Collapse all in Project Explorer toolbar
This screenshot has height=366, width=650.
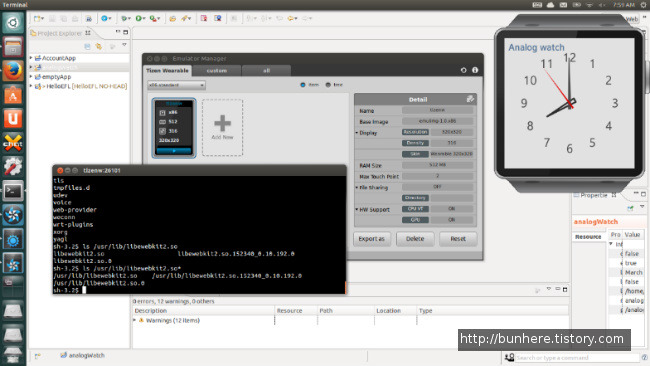pyautogui.click(x=87, y=46)
